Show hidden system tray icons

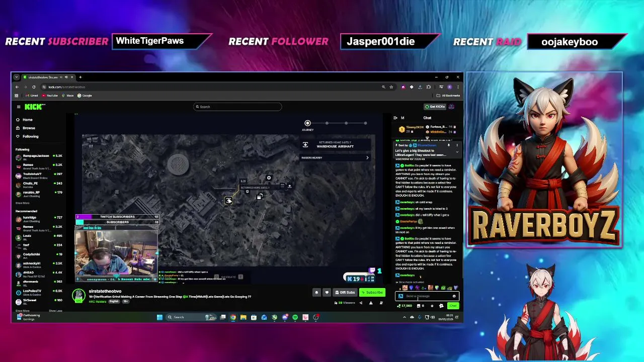405,317
